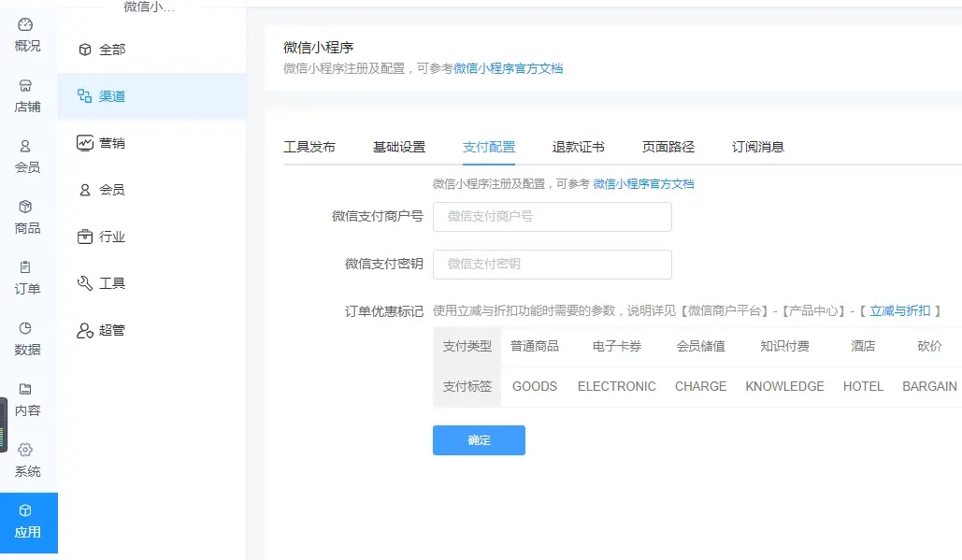The image size is (962, 560).
Task: Open the 退款证书 tab
Action: (579, 147)
